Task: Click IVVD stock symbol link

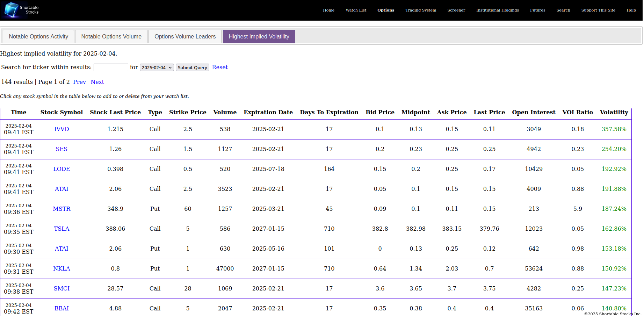Action: click(x=61, y=129)
